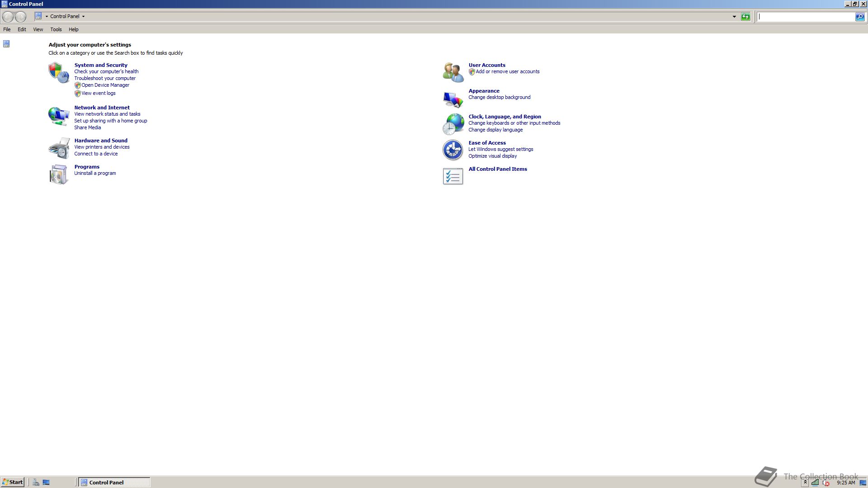The width and height of the screenshot is (868, 488).
Task: Click the green Refresh button in the address bar
Action: point(745,17)
